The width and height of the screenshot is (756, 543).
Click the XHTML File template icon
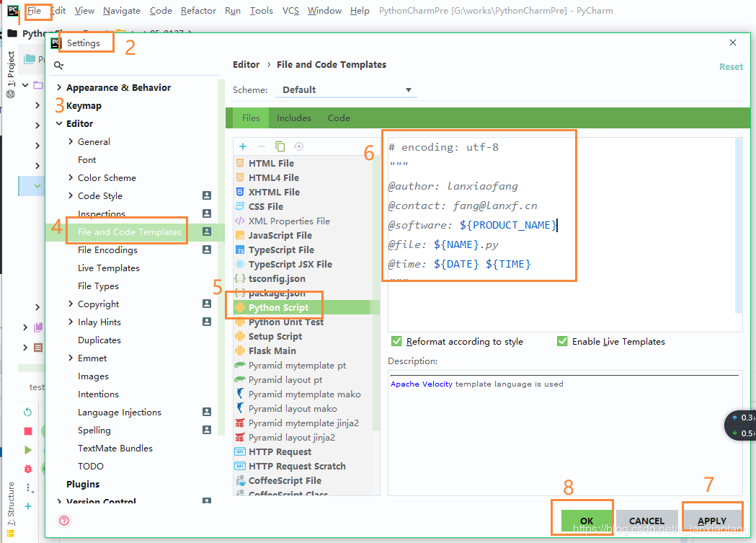239,192
